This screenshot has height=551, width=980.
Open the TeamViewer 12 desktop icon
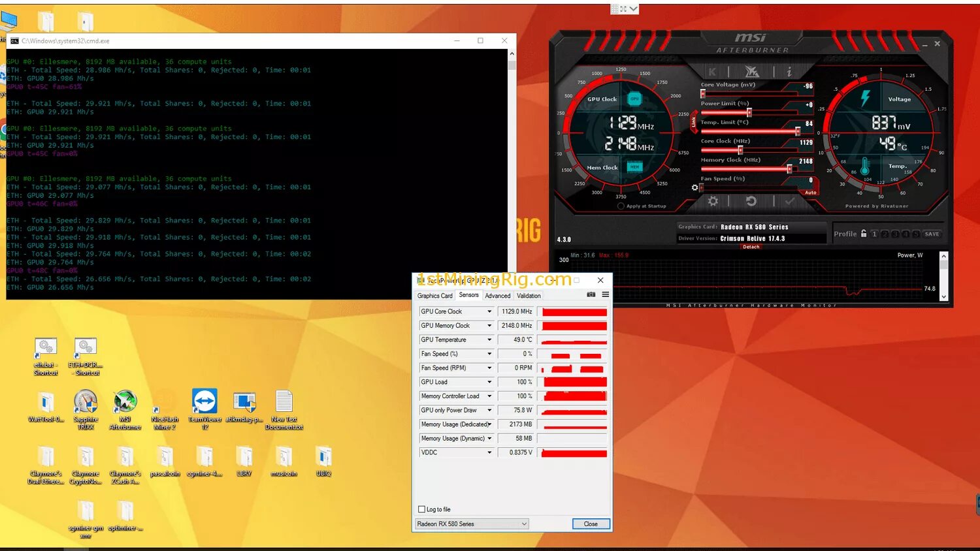(x=204, y=410)
